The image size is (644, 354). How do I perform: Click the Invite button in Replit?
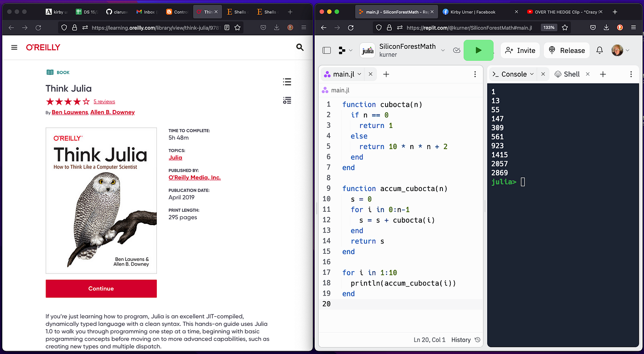coord(520,51)
